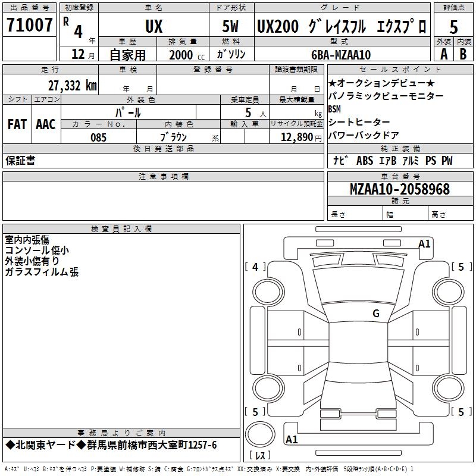Image resolution: width=476 pixels, height=476 pixels.
Task: Select the A1 scratch marker near front bumper
Action: pyautogui.click(x=424, y=244)
